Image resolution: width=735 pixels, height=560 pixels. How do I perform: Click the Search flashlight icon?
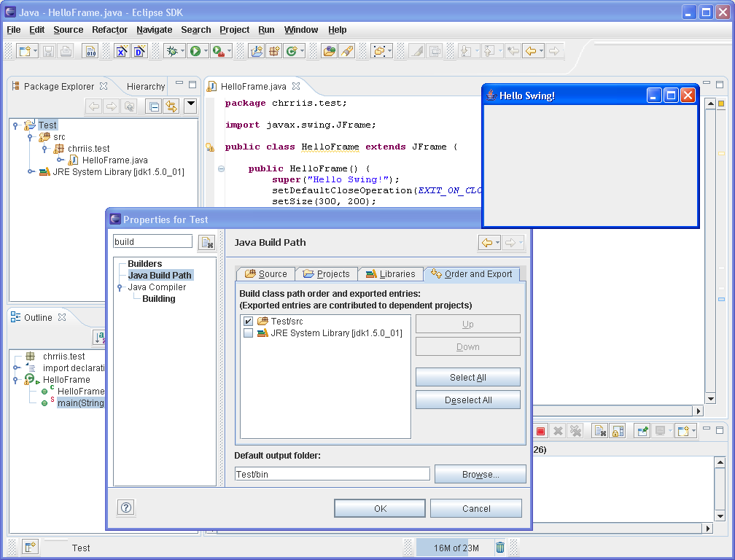click(347, 50)
